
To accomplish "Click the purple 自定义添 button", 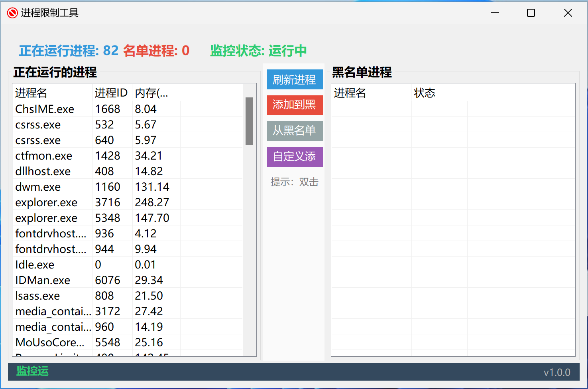I will [x=295, y=157].
